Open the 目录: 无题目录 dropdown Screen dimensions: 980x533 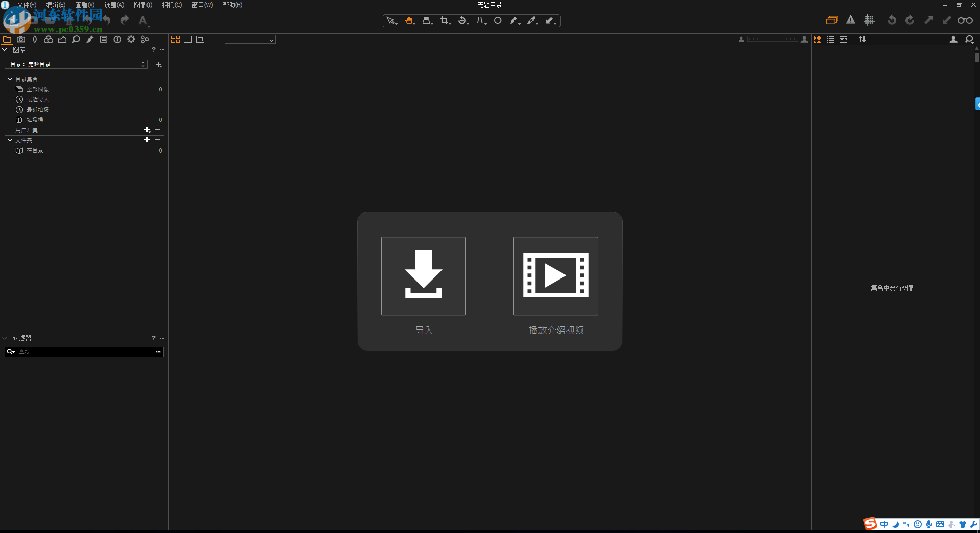[x=76, y=64]
